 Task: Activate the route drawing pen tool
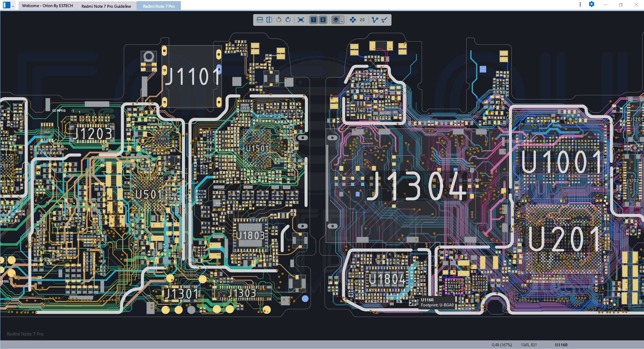click(384, 20)
